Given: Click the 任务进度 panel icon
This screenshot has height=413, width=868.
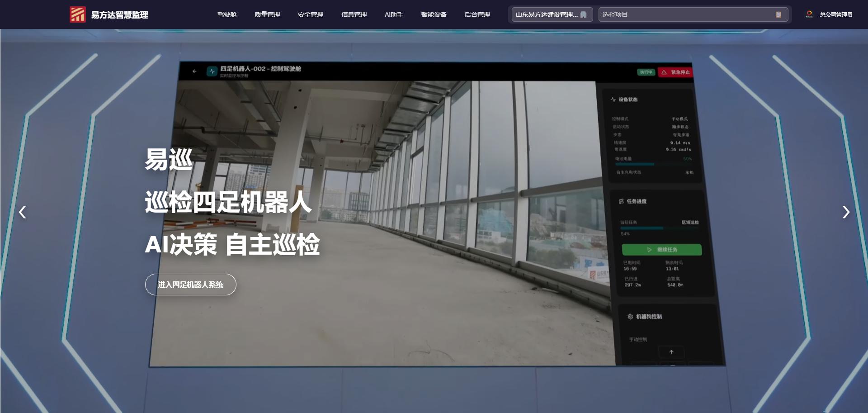Looking at the screenshot, I should pyautogui.click(x=621, y=202).
